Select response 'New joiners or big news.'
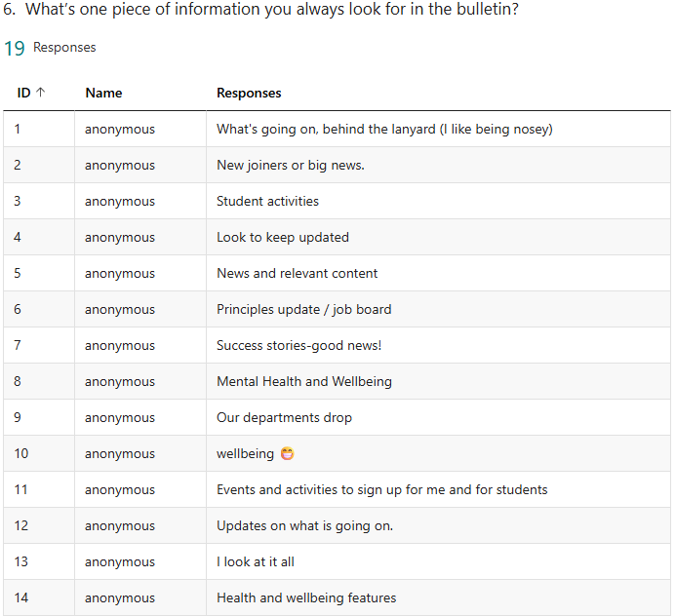Image resolution: width=676 pixels, height=616 pixels. tap(291, 166)
